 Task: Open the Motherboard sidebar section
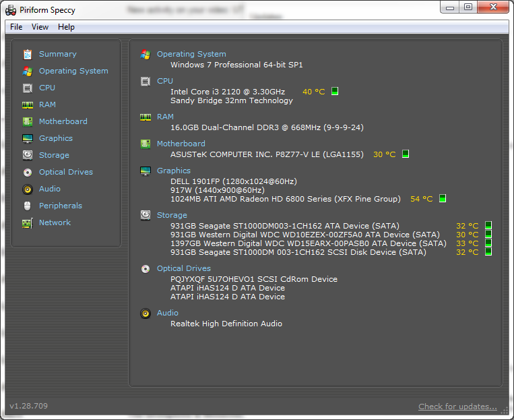coord(63,121)
